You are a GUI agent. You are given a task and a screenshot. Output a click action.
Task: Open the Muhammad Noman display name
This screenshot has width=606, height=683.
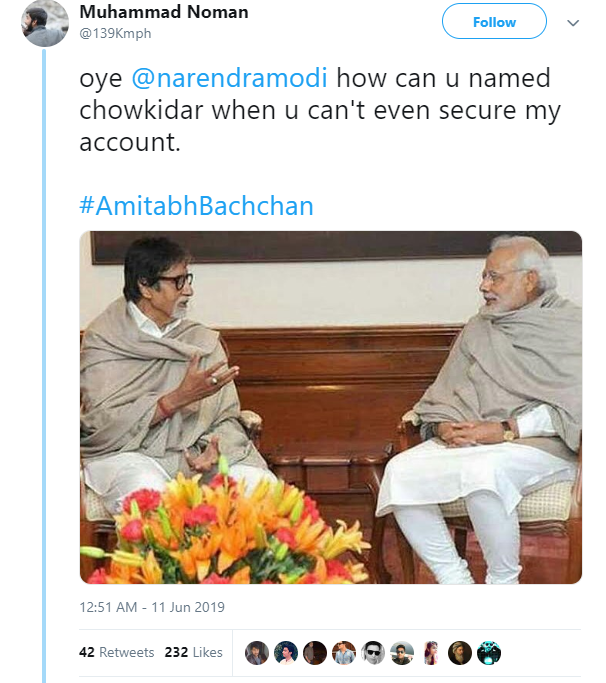click(163, 13)
